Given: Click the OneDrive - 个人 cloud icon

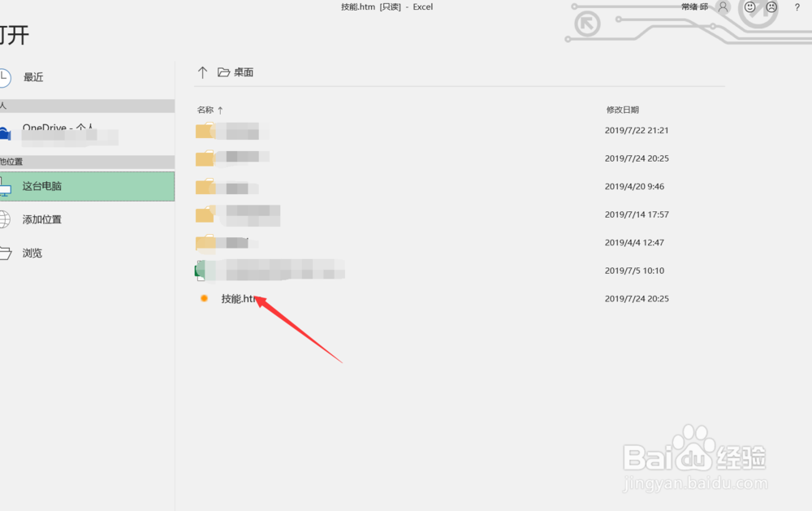Looking at the screenshot, I should pos(6,134).
